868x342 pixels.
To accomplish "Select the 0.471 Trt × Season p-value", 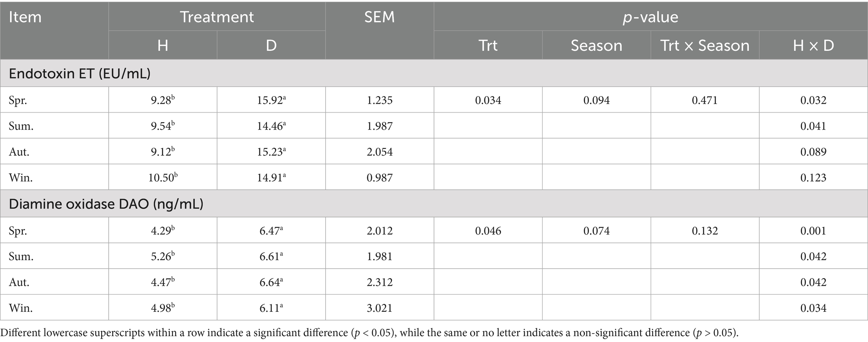I will [x=705, y=100].
